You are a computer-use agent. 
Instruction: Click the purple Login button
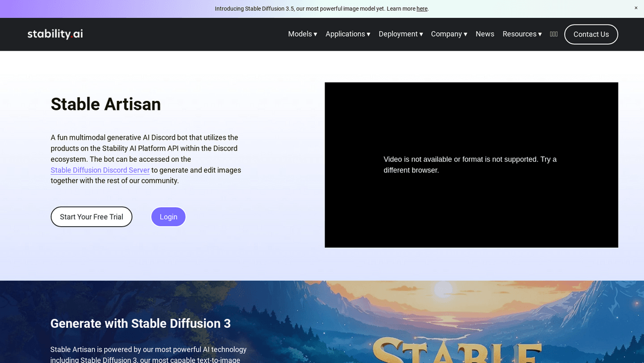click(168, 217)
